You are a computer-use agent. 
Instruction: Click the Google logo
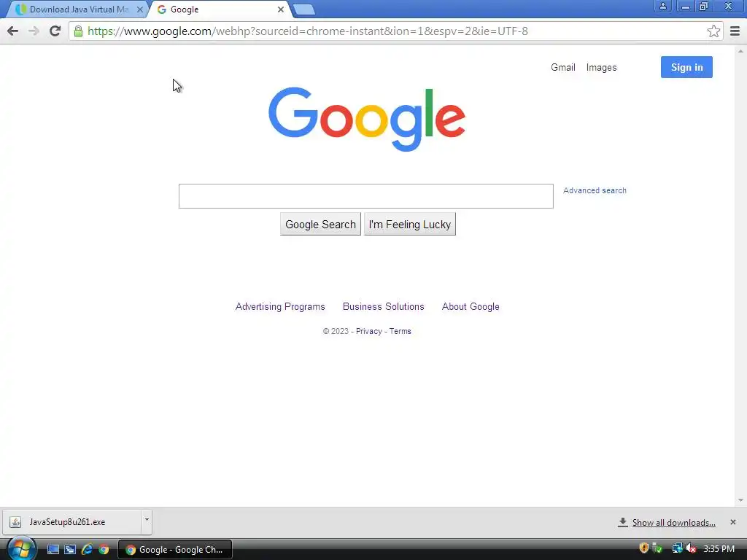tap(367, 119)
